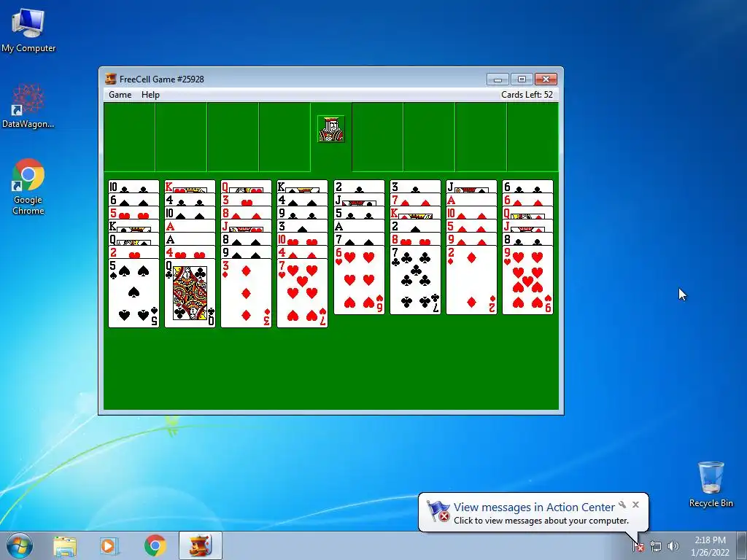Image resolution: width=747 pixels, height=560 pixels.
Task: Close the FreeCell game window
Action: coord(546,79)
